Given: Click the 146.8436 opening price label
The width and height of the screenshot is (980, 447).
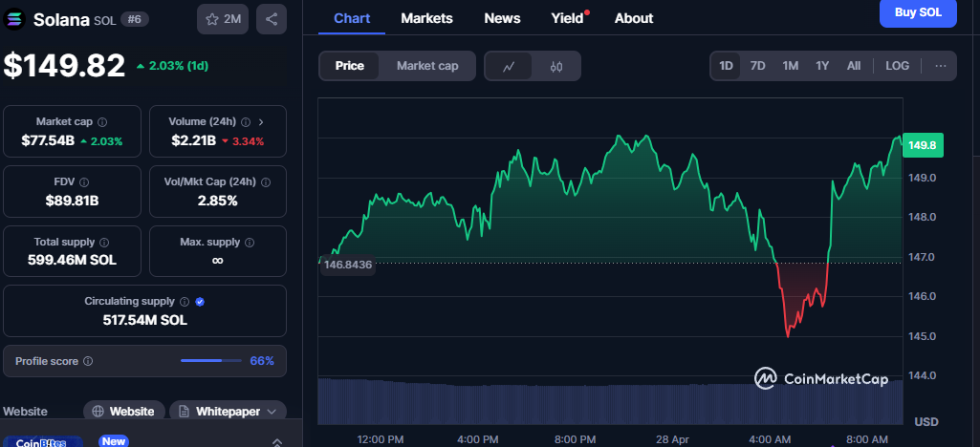Looking at the screenshot, I should coord(347,265).
